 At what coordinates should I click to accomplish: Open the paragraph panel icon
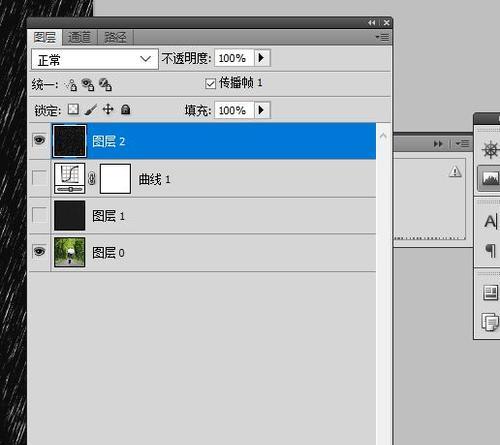pyautogui.click(x=491, y=250)
